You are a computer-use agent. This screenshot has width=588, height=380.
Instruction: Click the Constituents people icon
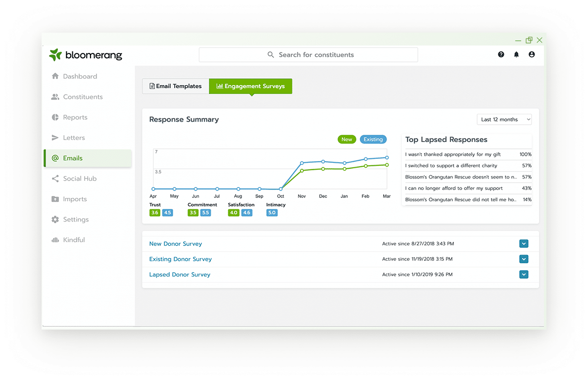click(55, 97)
